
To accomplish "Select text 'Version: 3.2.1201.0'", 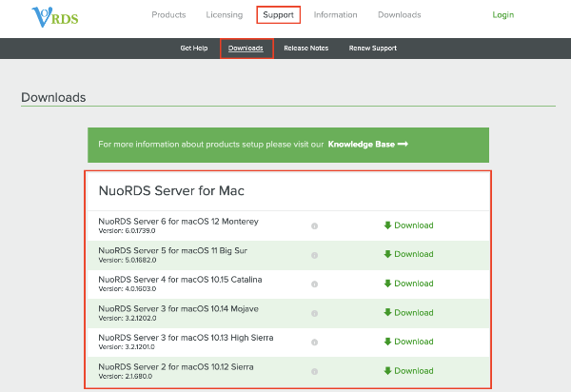I will (x=127, y=347).
